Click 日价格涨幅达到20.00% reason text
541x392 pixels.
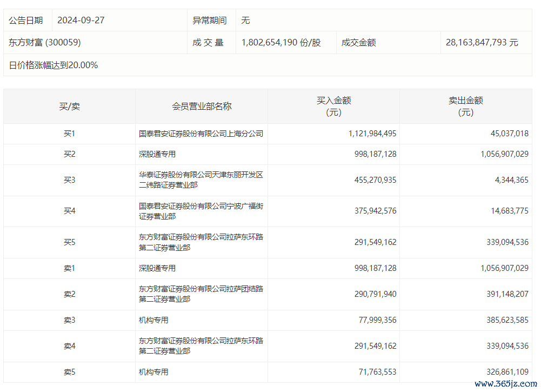click(53, 65)
